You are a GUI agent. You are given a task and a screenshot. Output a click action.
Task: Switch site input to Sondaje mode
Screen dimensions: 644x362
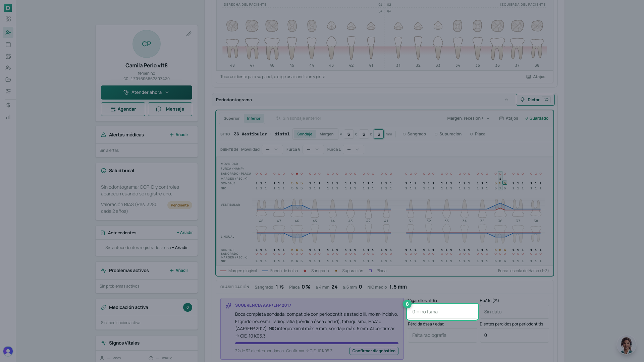tap(305, 134)
